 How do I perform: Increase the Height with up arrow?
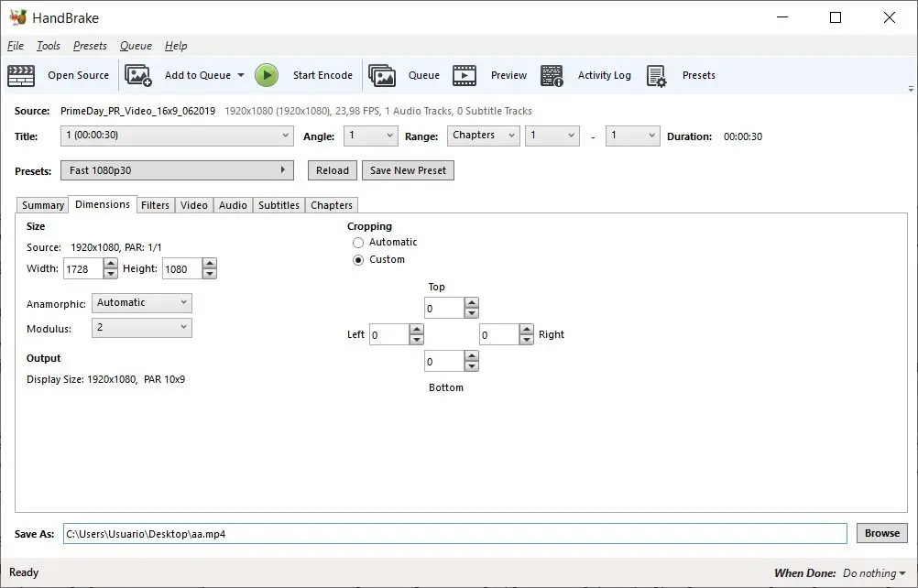(x=210, y=263)
